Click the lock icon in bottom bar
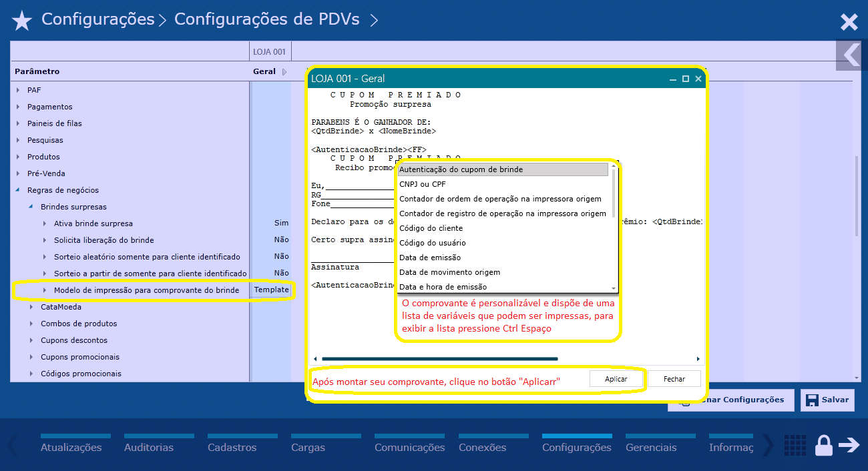 (824, 445)
